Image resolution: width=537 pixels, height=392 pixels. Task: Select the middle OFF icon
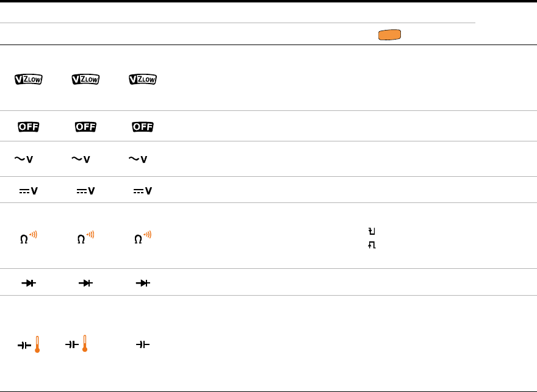[x=85, y=127]
